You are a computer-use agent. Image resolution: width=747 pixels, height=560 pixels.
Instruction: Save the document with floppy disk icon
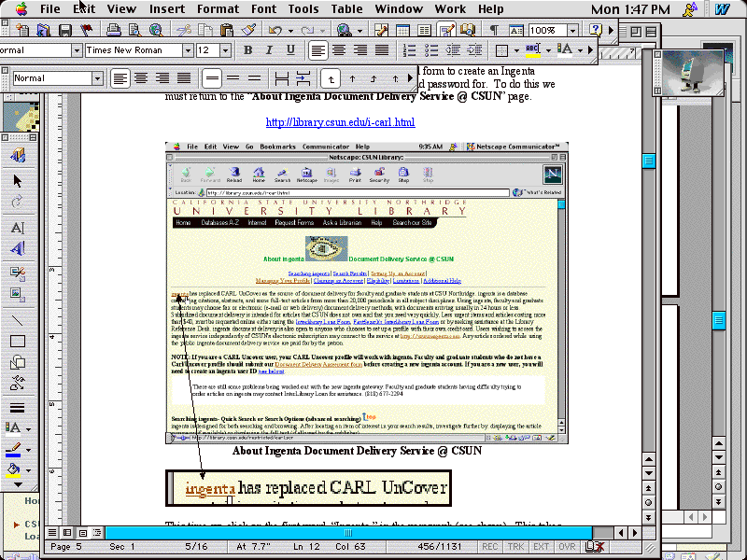tap(64, 31)
